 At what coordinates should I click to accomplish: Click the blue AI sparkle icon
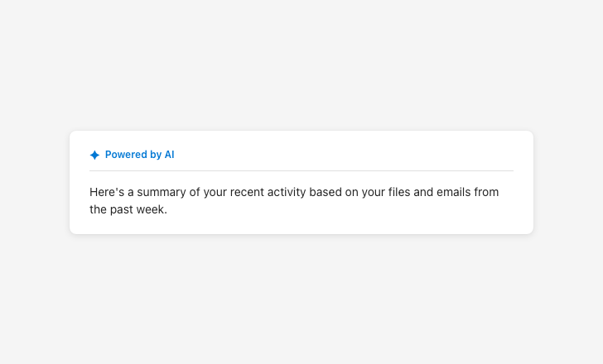pyautogui.click(x=94, y=155)
